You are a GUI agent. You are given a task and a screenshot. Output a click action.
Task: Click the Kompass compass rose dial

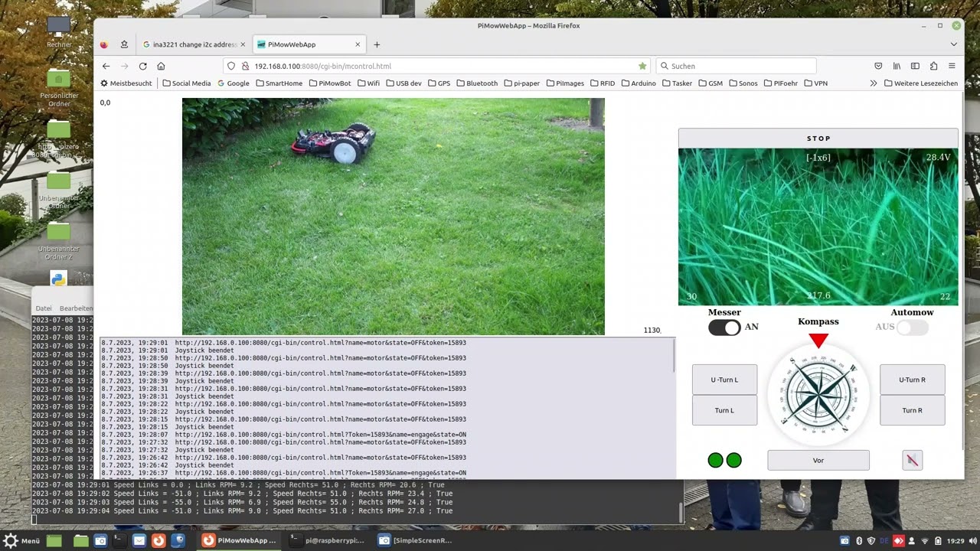(818, 395)
